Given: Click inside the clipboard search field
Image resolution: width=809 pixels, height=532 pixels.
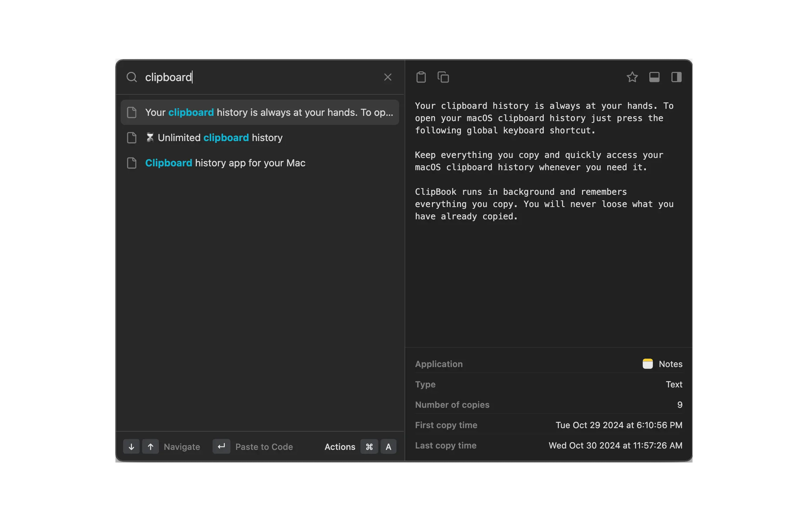Looking at the screenshot, I should coord(260,77).
